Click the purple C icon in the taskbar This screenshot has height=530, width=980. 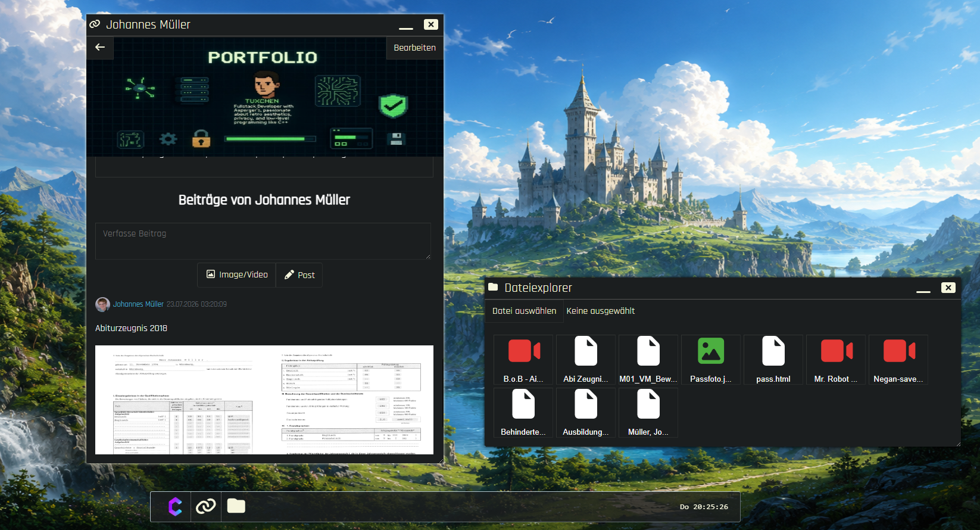pos(175,507)
